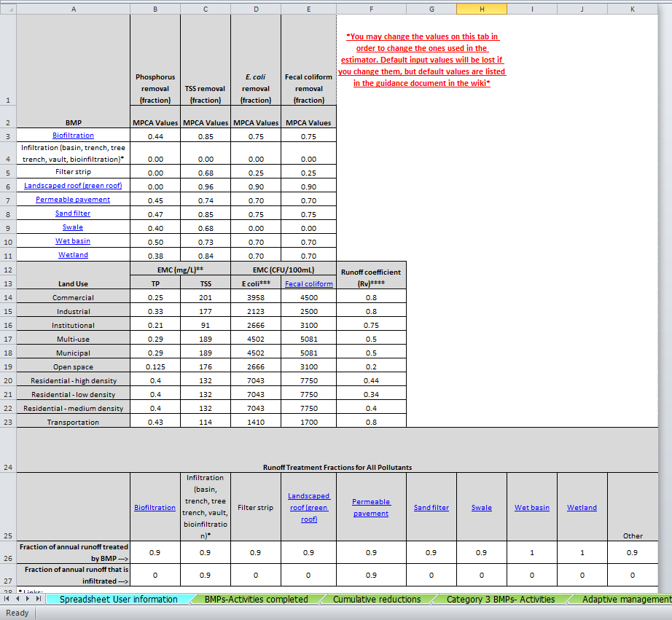672x620 pixels.
Task: Select the row 14 header
Action: (x=7, y=298)
